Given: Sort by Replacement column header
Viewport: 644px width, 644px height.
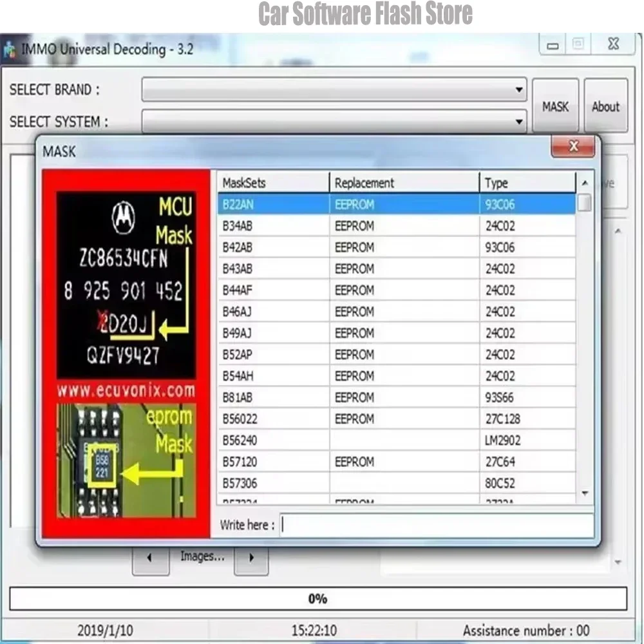Looking at the screenshot, I should (404, 183).
